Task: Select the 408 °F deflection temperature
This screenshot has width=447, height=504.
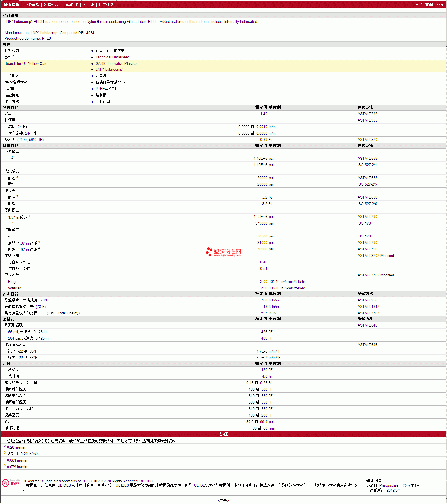Action: click(x=267, y=338)
